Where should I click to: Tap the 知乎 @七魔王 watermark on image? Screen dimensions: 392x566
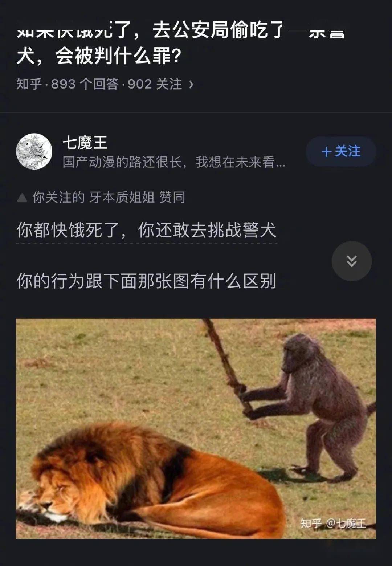tap(333, 523)
